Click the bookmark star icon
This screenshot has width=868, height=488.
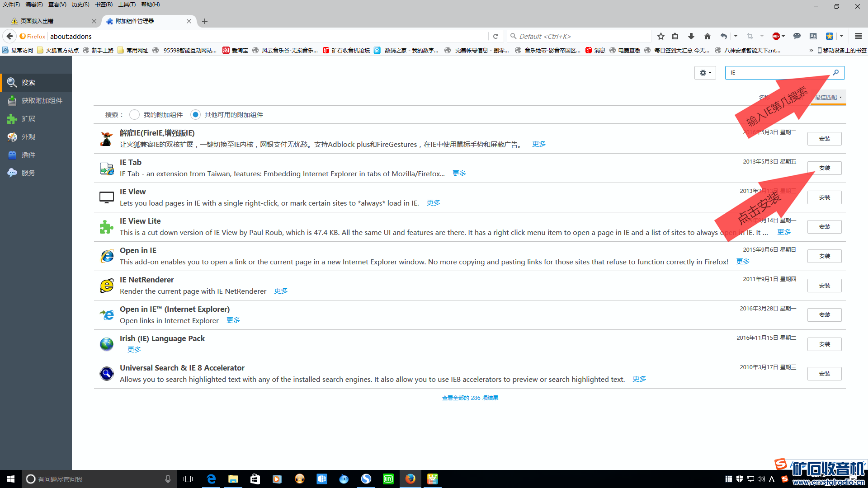(x=660, y=36)
